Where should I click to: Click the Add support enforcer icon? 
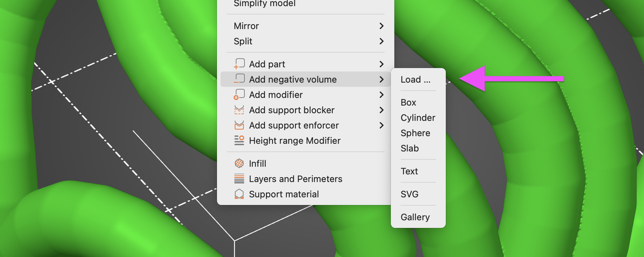tap(239, 125)
